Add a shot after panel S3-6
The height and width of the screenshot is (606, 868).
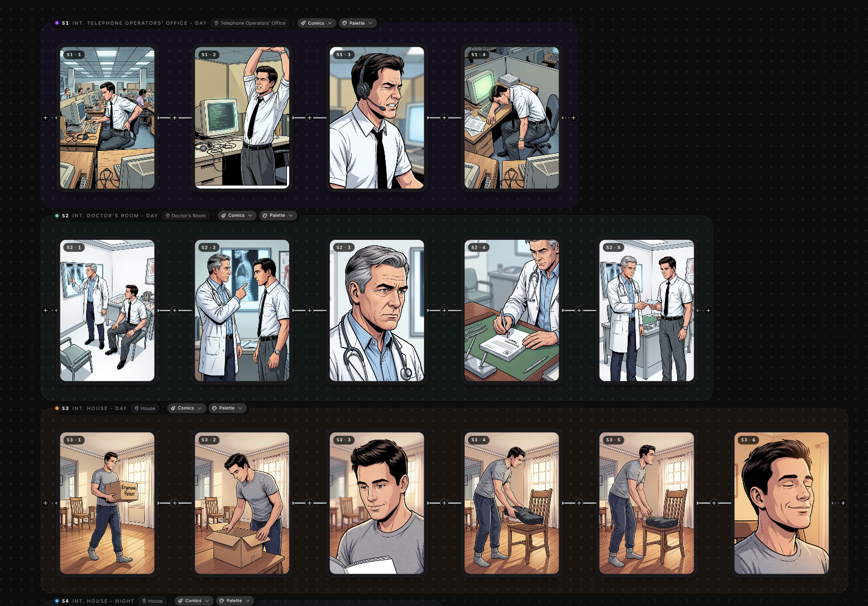coord(843,503)
